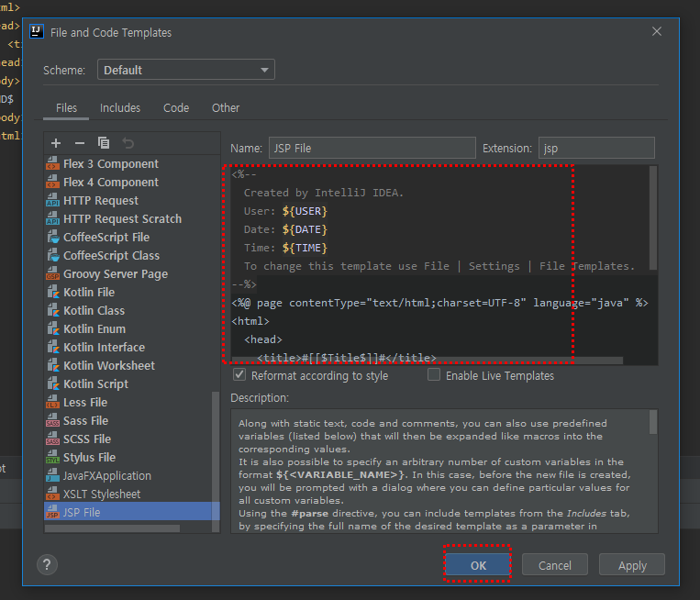The image size is (700, 600).
Task: Select Flex 4 Component file icon
Action: tap(52, 183)
